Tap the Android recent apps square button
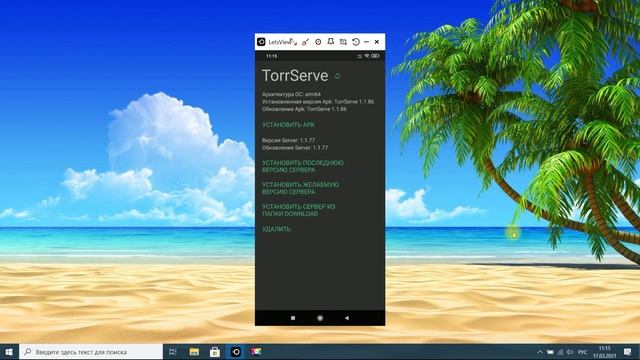Image resolution: width=640 pixels, height=360 pixels. tap(293, 318)
